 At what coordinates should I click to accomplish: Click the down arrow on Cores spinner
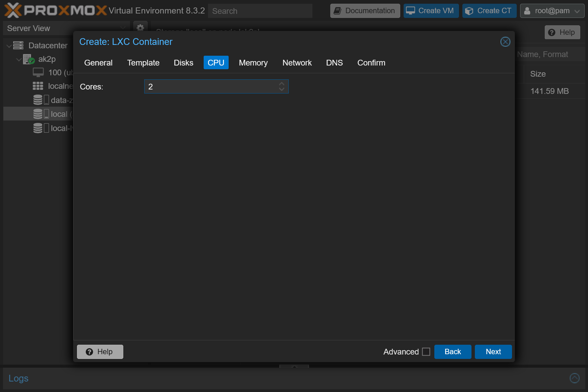[x=281, y=89]
